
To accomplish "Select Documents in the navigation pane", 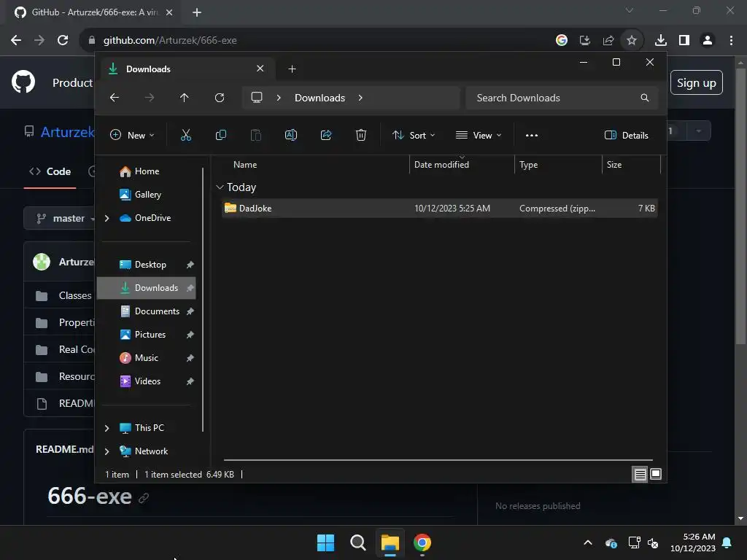I will click(147, 311).
